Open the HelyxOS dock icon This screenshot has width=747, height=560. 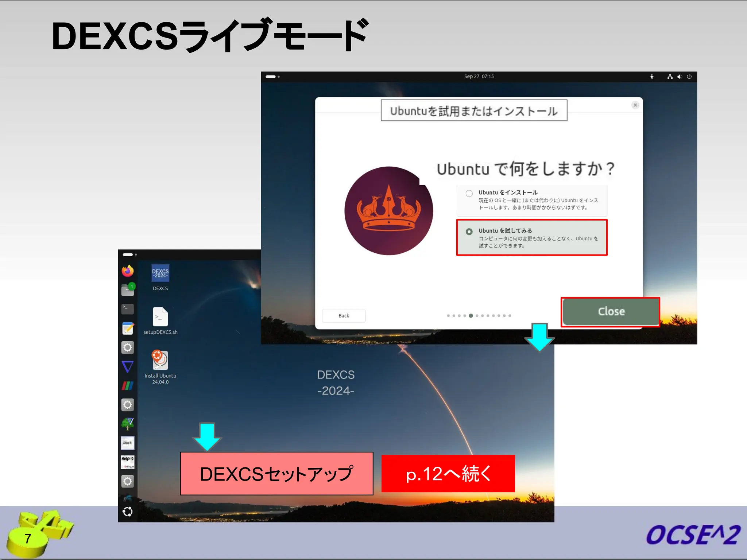[128, 462]
